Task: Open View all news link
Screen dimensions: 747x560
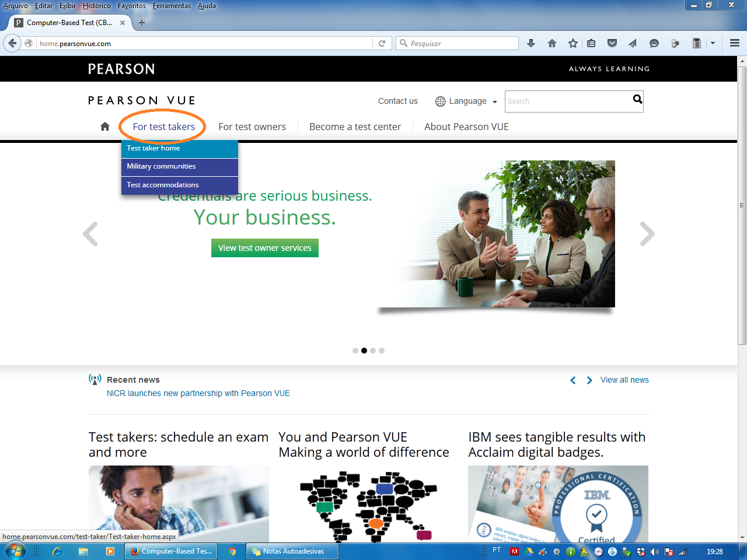Action: [624, 380]
